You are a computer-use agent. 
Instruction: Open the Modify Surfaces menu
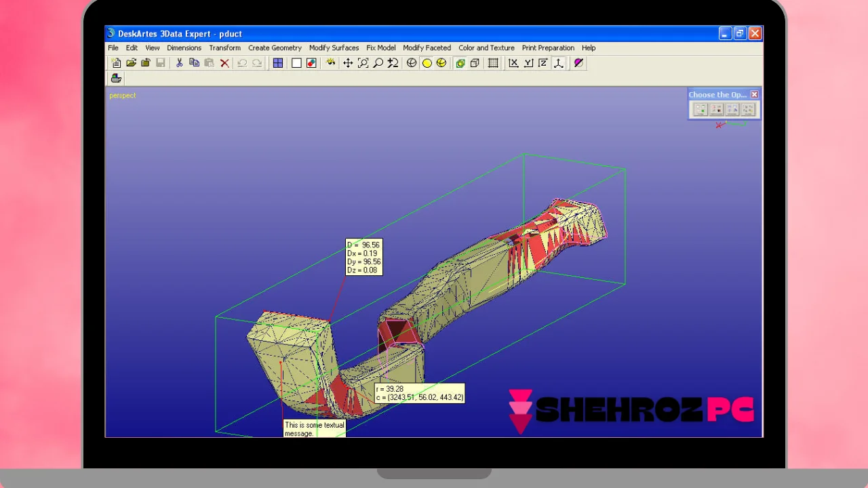(x=334, y=48)
